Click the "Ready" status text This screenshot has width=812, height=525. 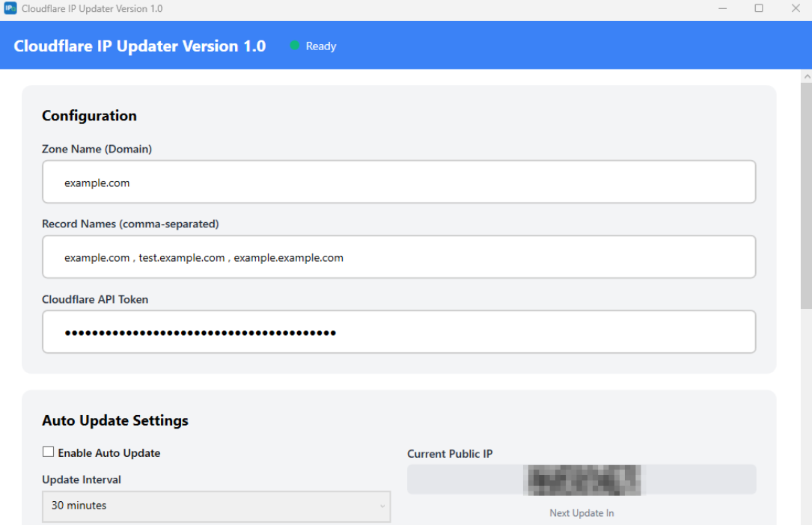(x=321, y=46)
